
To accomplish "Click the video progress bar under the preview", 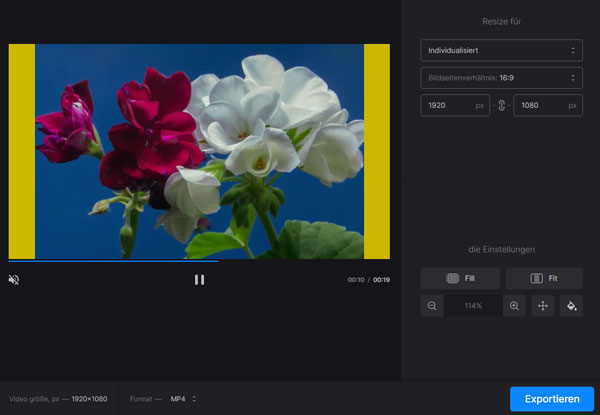I will click(199, 261).
